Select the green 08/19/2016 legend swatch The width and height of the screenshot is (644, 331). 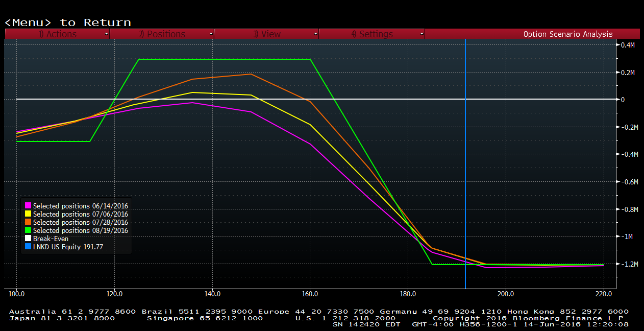[28, 231]
